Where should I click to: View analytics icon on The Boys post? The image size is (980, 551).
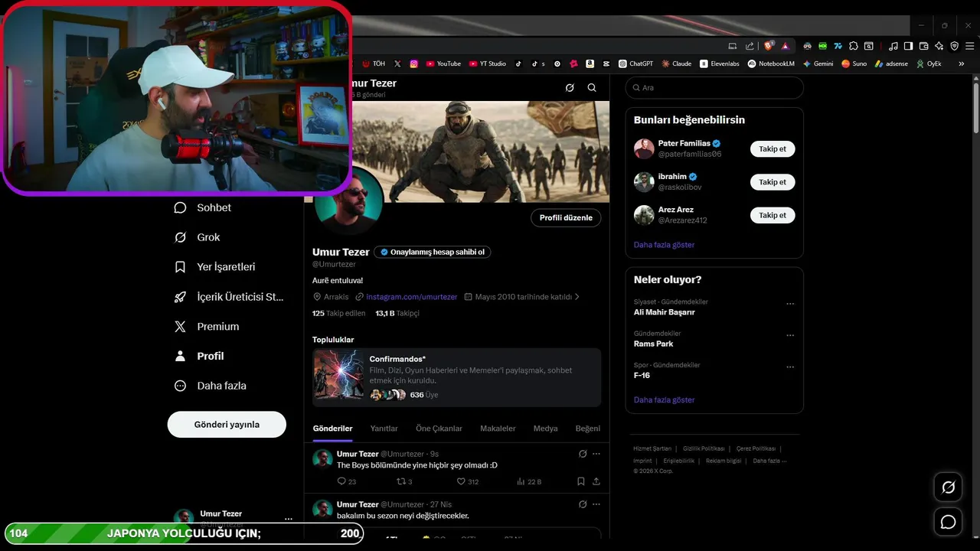[x=521, y=481]
